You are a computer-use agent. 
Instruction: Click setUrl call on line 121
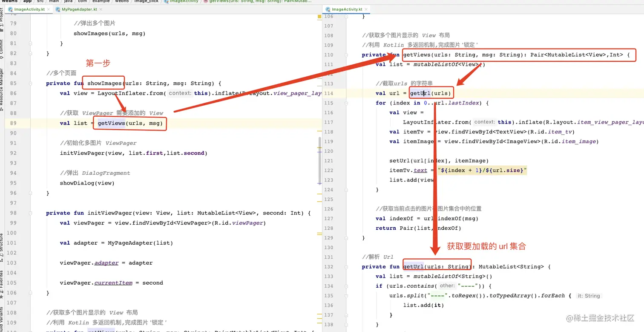point(439,161)
